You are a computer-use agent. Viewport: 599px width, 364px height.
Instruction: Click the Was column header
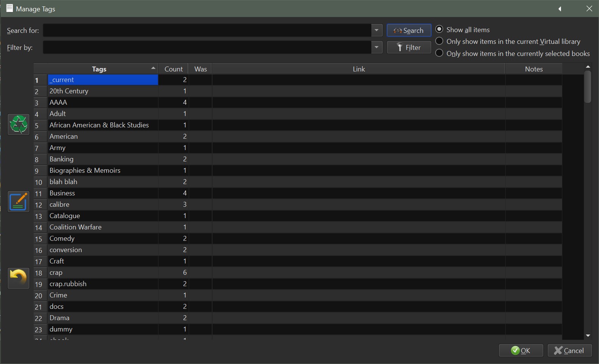pyautogui.click(x=200, y=69)
